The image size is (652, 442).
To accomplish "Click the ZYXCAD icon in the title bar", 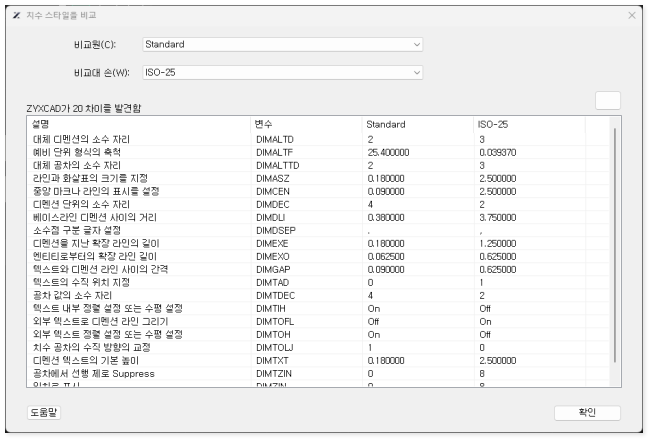I will (16, 15).
